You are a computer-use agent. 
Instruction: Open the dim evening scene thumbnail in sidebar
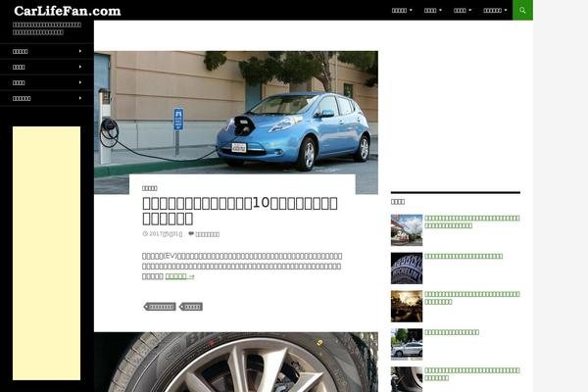tap(407, 306)
